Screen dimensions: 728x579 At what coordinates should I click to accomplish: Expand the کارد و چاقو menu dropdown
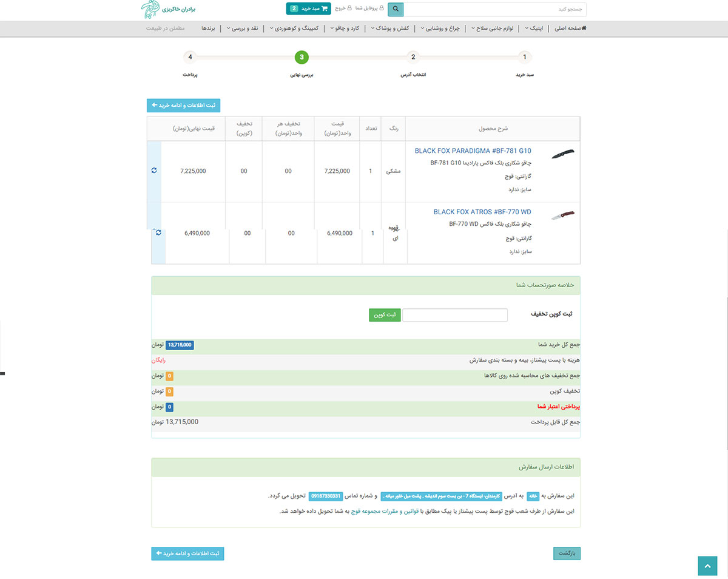tap(348, 29)
